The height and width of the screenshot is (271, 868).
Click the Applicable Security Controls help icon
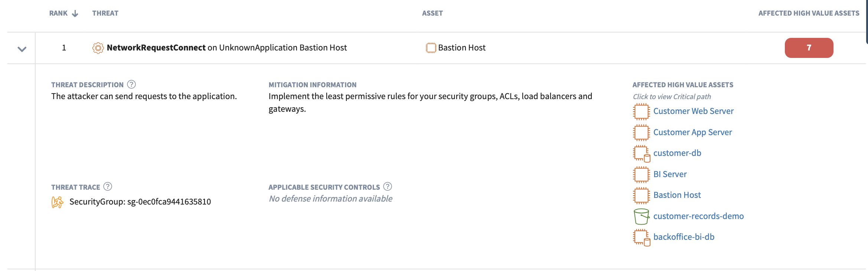(388, 186)
